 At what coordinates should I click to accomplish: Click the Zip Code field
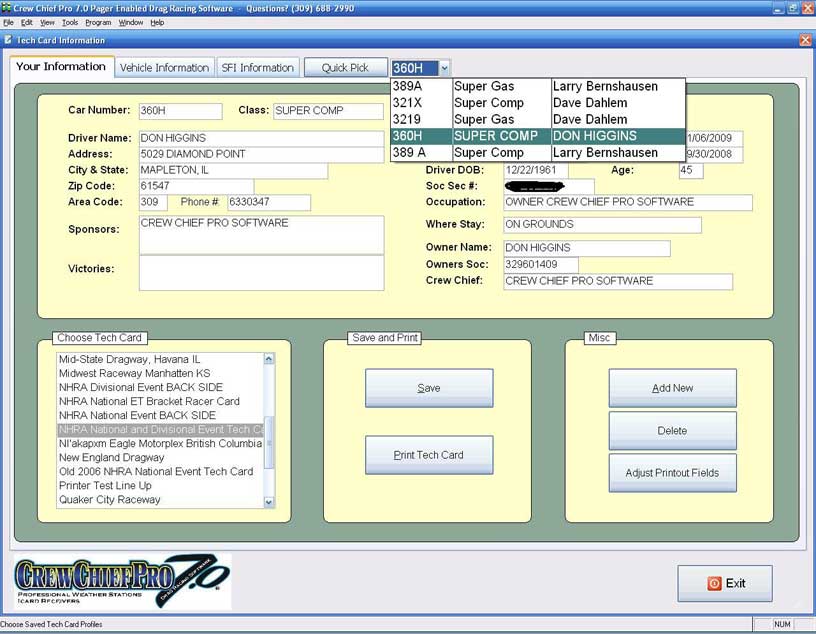(196, 186)
